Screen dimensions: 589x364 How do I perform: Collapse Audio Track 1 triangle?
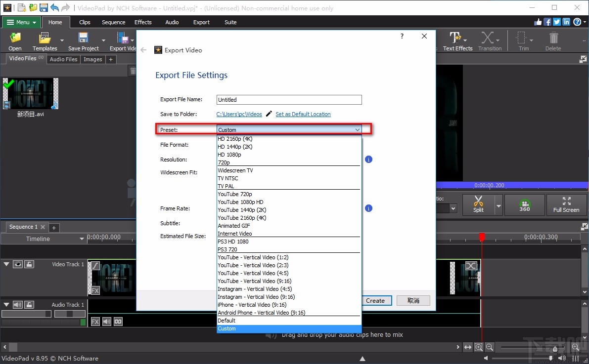(x=6, y=305)
